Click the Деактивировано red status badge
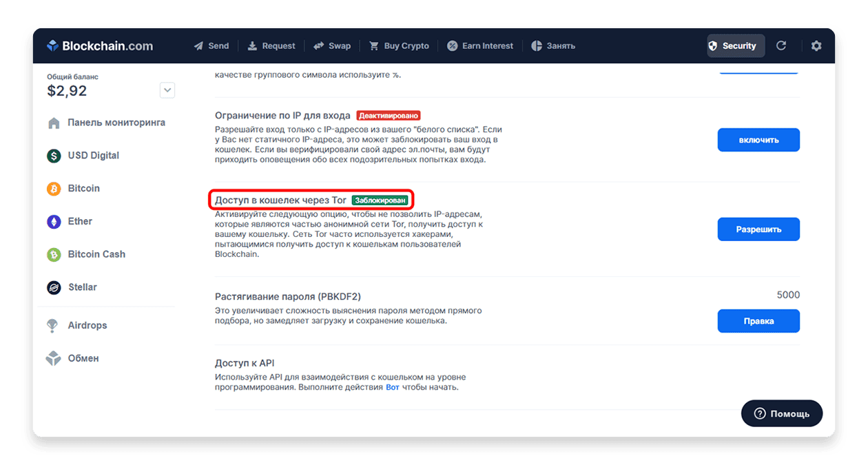Image resolution: width=868 pixels, height=465 pixels. click(x=389, y=116)
